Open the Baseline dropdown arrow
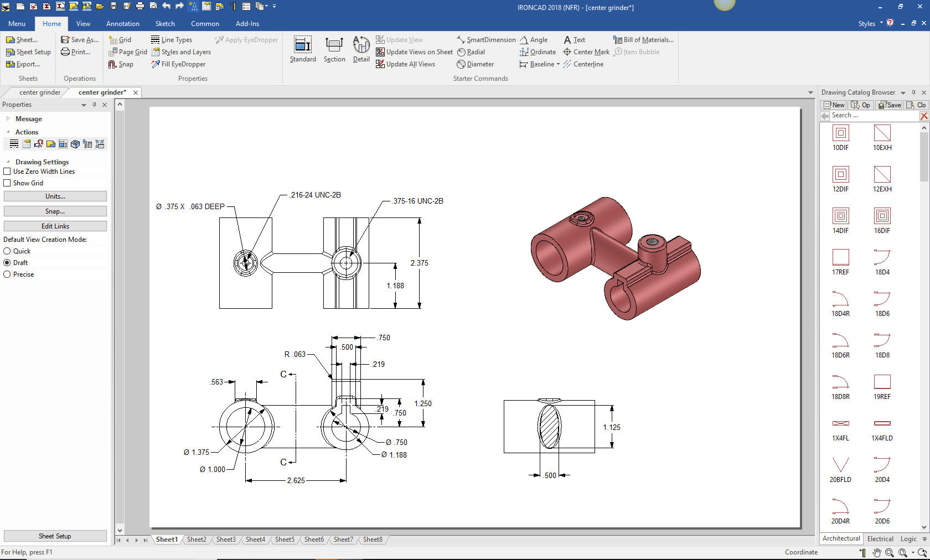 558,64
